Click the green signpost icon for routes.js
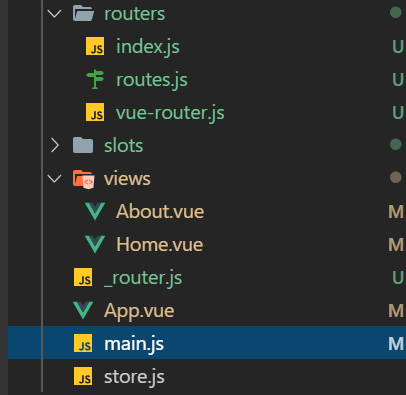406x395 pixels. click(95, 79)
